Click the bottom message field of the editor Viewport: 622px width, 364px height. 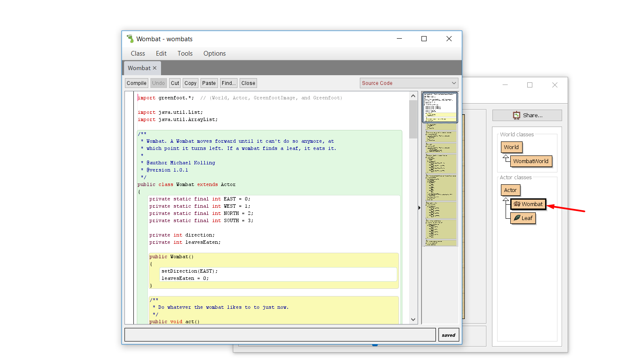tap(280, 335)
